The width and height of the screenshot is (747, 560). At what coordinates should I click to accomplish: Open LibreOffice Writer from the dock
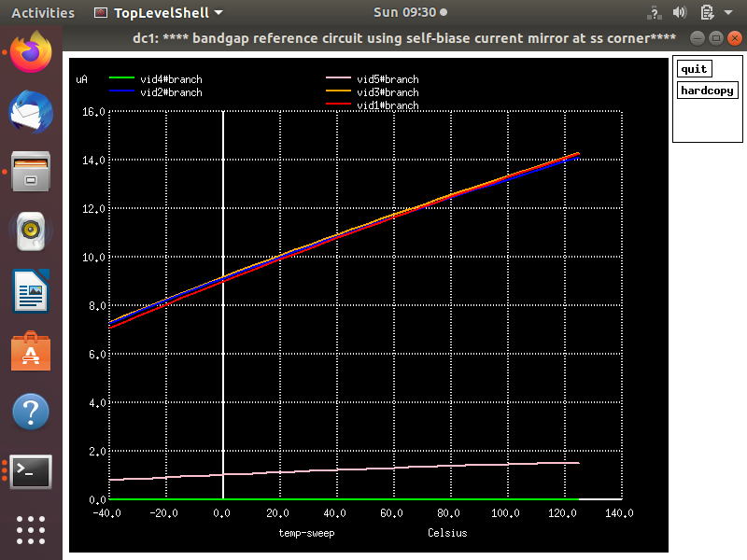tap(30, 291)
